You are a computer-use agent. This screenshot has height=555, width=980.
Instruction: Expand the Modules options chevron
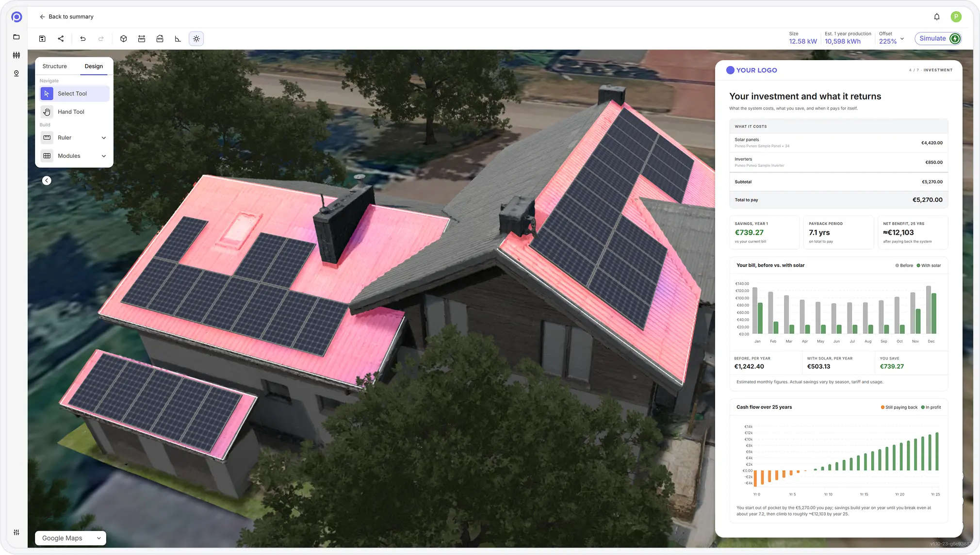tap(104, 156)
